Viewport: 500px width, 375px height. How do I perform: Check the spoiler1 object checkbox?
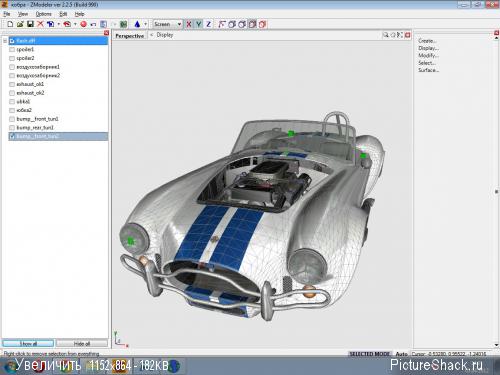coord(12,49)
